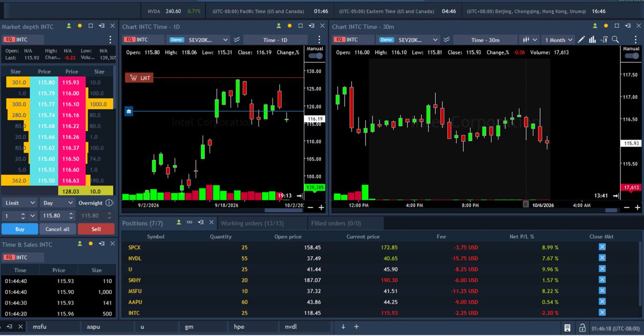Viewport: 644px width, 336px height.
Task: Click green account icon in Market depth header
Action: [70, 26]
